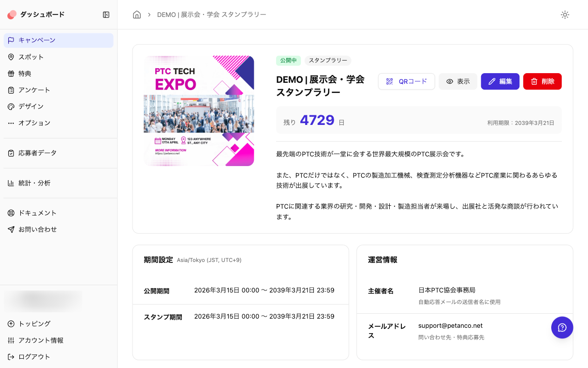Click 利用期限:2039年3月21日 text
588x368 pixels.
(x=521, y=123)
